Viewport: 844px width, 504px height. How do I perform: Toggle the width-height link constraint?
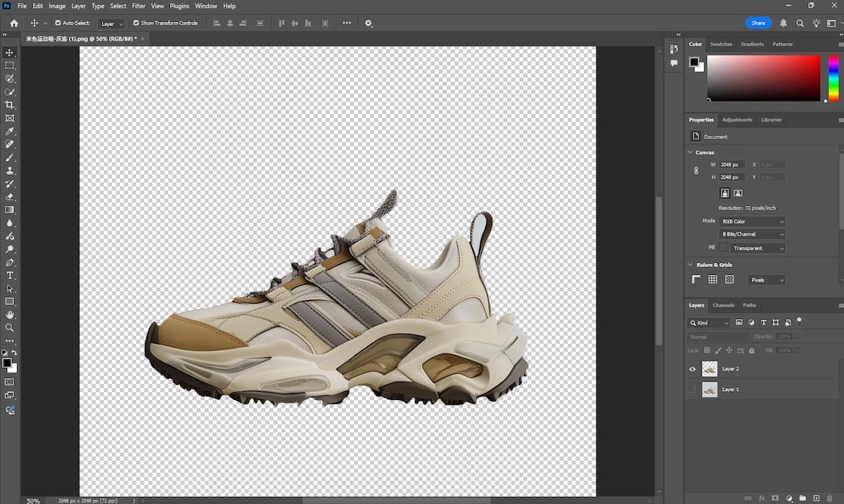pyautogui.click(x=696, y=171)
